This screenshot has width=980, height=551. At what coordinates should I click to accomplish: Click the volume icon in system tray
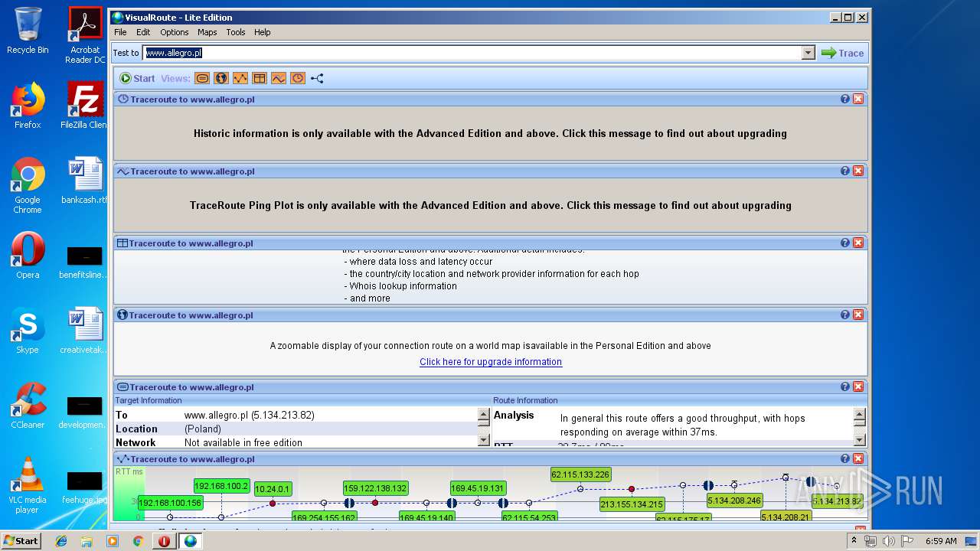point(888,541)
